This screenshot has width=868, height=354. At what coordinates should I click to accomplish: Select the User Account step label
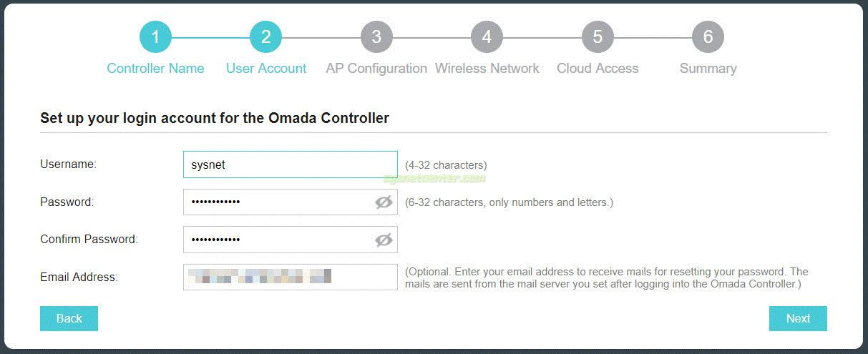[x=266, y=69]
